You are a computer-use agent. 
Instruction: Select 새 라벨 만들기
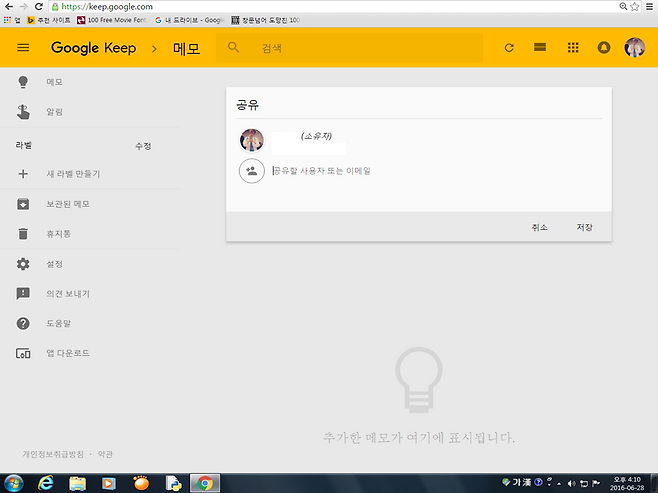73,174
